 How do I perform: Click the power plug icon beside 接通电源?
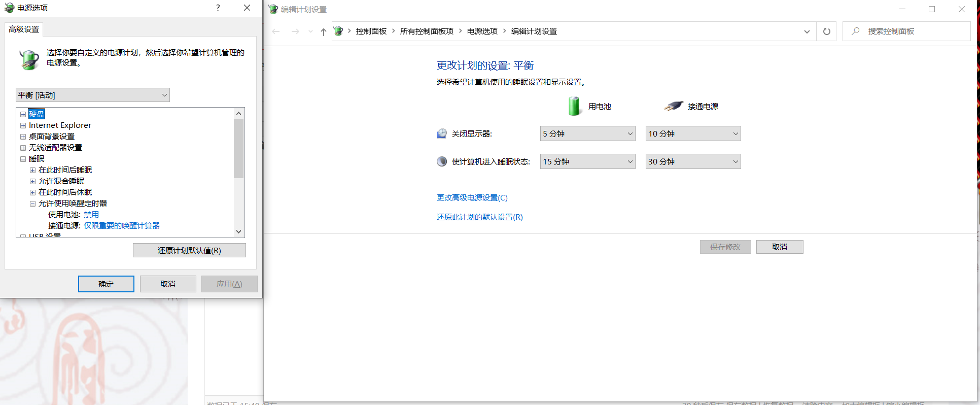point(674,106)
